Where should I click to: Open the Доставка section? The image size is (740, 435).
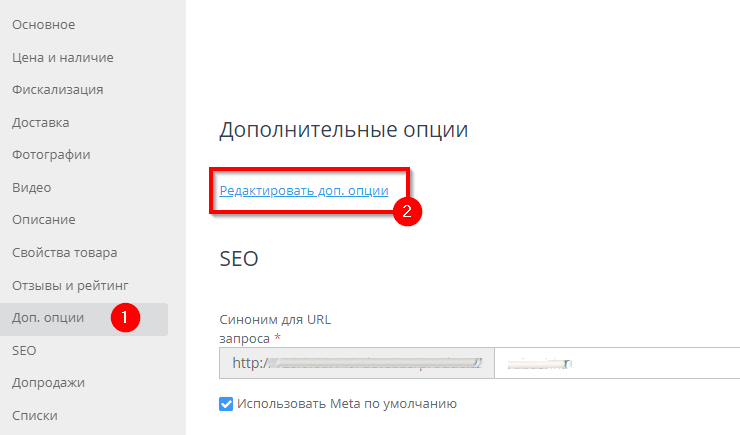tap(40, 123)
